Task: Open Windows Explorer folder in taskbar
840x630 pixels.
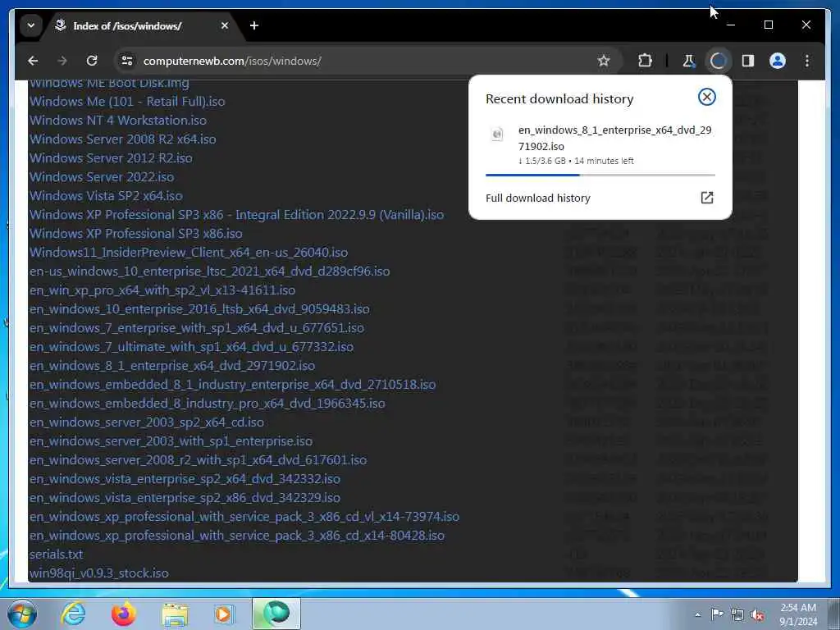Action: pyautogui.click(x=175, y=614)
